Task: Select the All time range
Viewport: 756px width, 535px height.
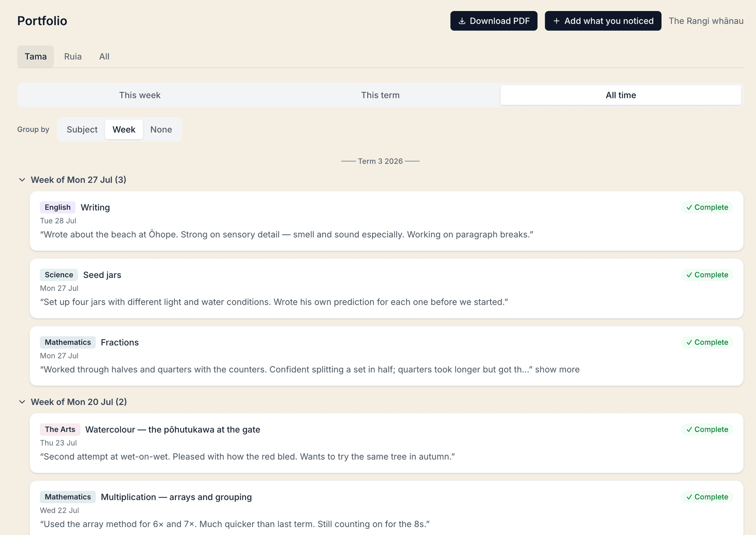Action: pyautogui.click(x=621, y=95)
